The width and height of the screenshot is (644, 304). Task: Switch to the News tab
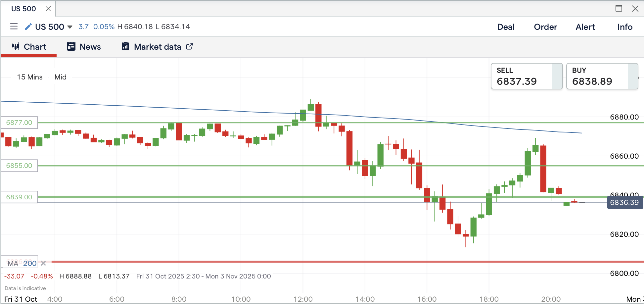(84, 47)
